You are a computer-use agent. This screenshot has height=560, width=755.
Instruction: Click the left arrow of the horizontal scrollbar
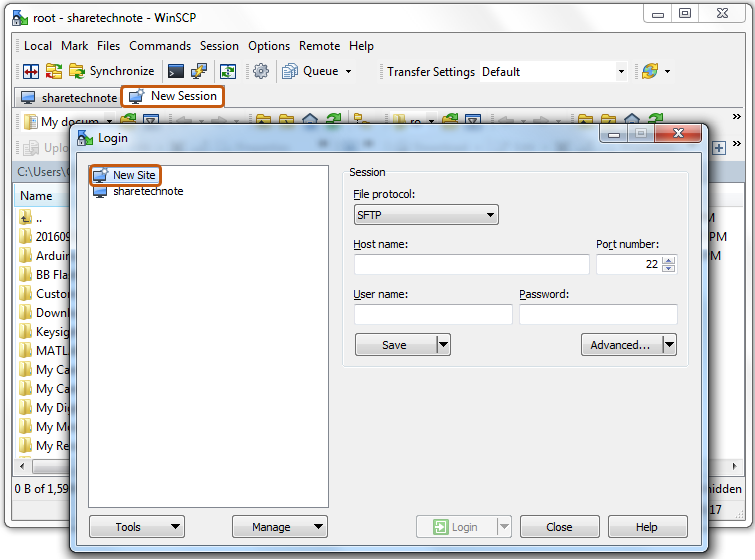coord(22,466)
